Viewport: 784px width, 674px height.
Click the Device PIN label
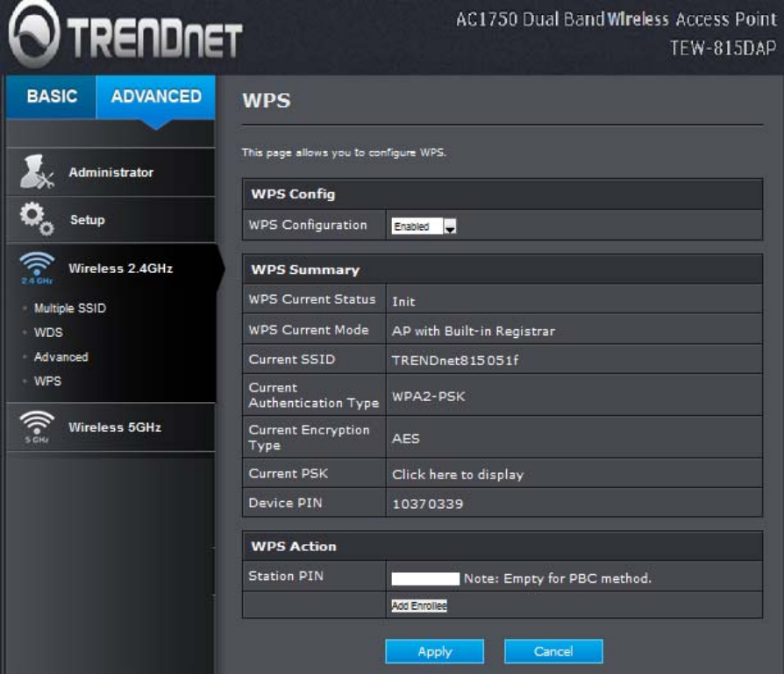click(285, 503)
